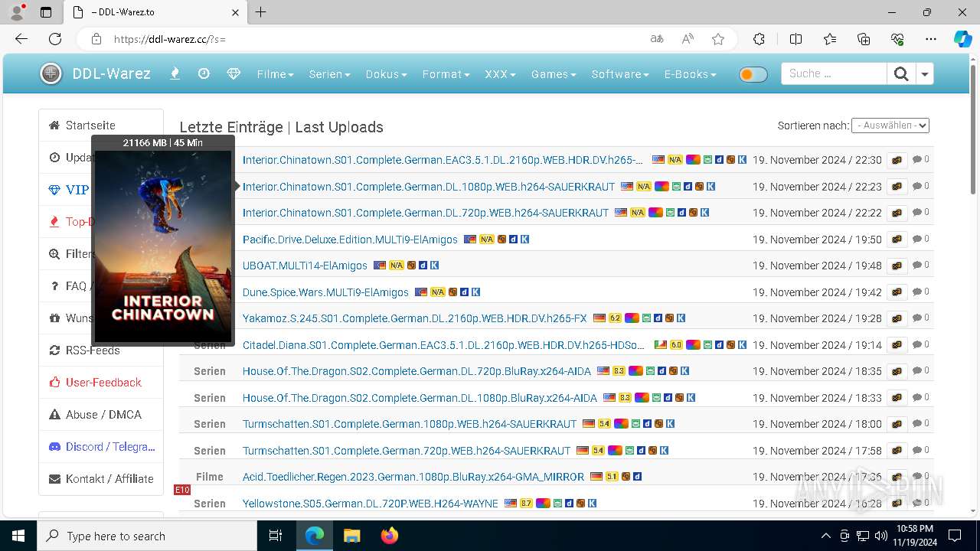Open Pacific.Drive.Deluxe.Edition.MULTi9-ElAmigos link
This screenshot has width=980, height=551.
[350, 240]
